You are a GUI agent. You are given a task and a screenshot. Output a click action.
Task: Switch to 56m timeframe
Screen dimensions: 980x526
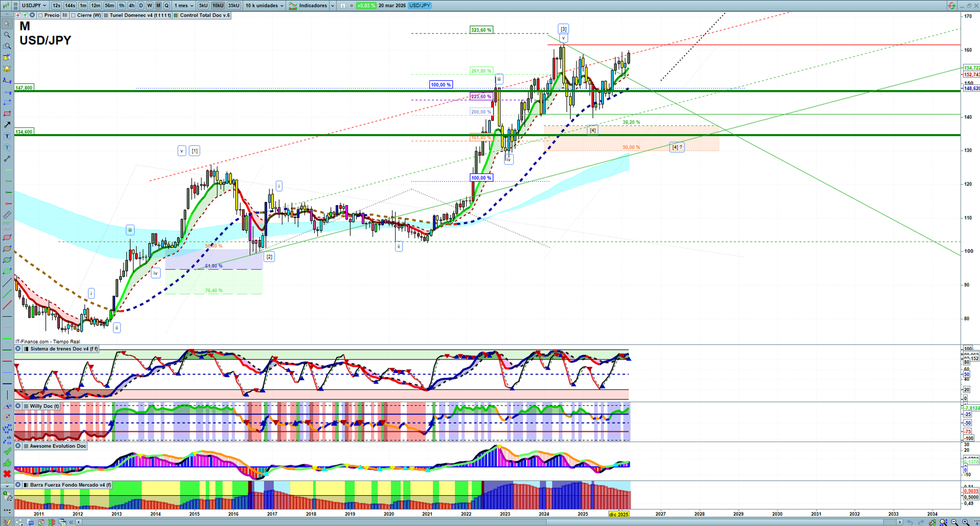(x=109, y=6)
